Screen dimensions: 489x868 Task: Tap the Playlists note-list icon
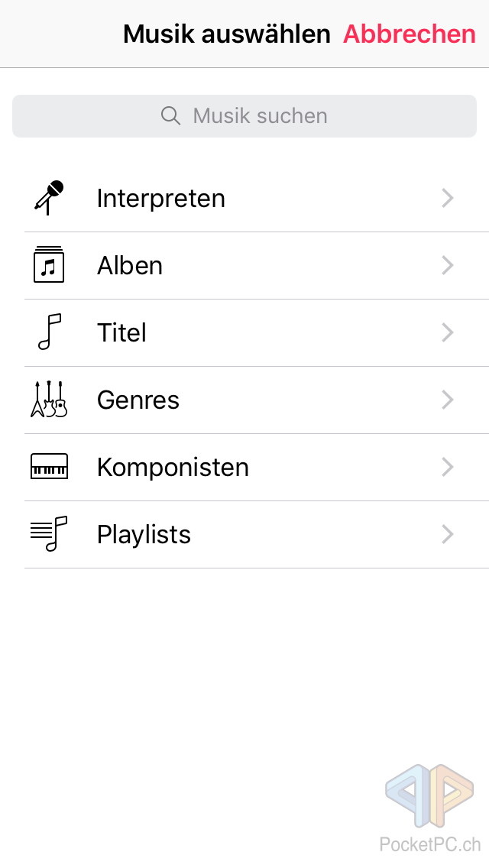click(49, 534)
